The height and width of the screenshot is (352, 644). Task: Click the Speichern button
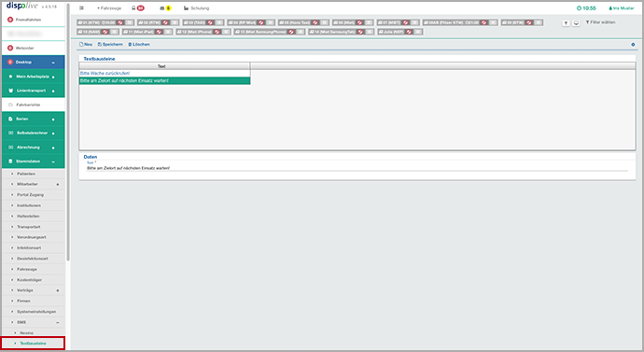coord(110,45)
